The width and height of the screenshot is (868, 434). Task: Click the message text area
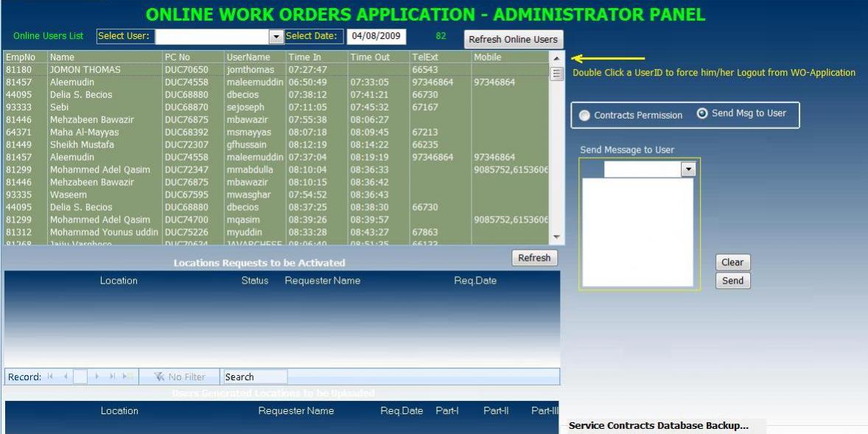[x=637, y=233]
